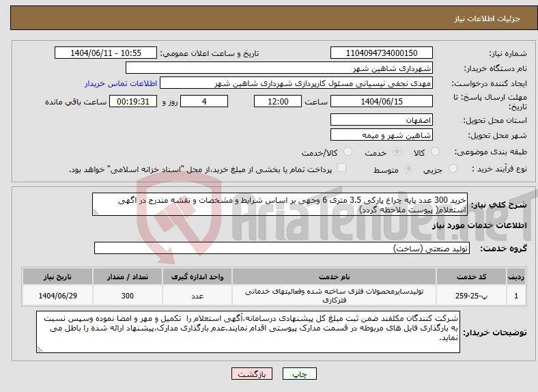The image size is (538, 392).
Task: Click the need date cell 1404/06/29
Action: [x=57, y=295]
